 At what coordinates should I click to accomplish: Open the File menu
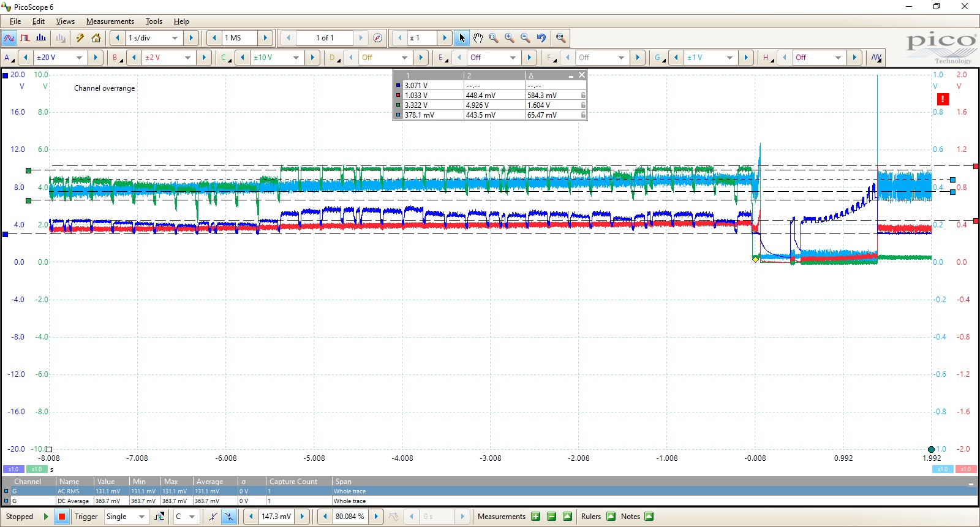(15, 21)
